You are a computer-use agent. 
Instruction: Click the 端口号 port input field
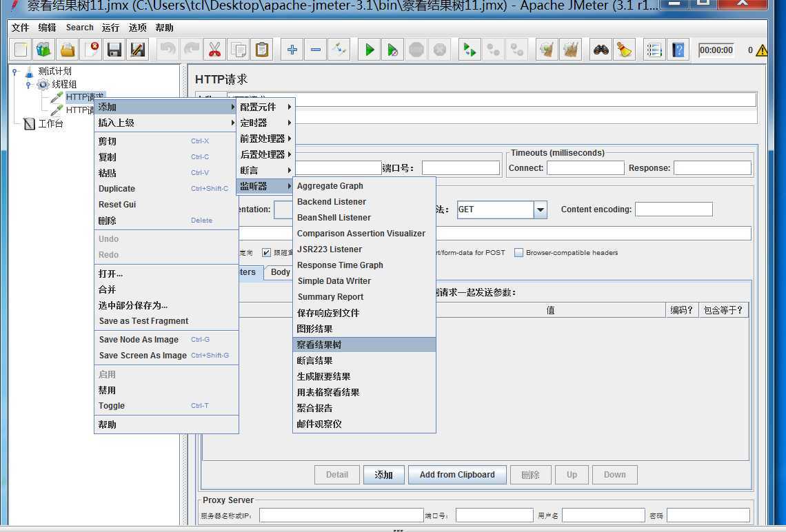[x=461, y=168]
